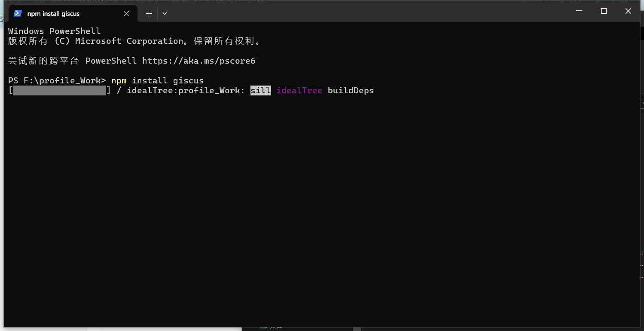Close the npm install giscus tab
Screen dimensions: 644x331
point(126,13)
